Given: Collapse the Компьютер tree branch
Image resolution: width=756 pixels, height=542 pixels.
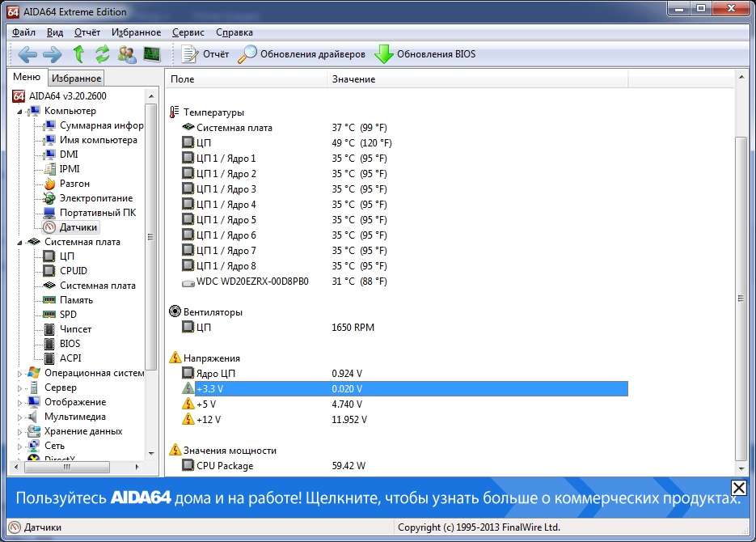Looking at the screenshot, I should pyautogui.click(x=19, y=112).
